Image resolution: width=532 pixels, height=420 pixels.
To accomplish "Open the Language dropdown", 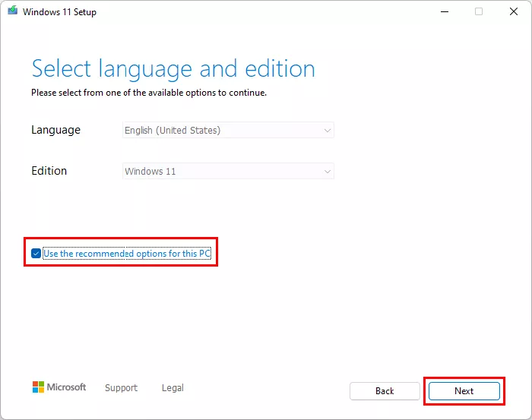I will (x=228, y=130).
